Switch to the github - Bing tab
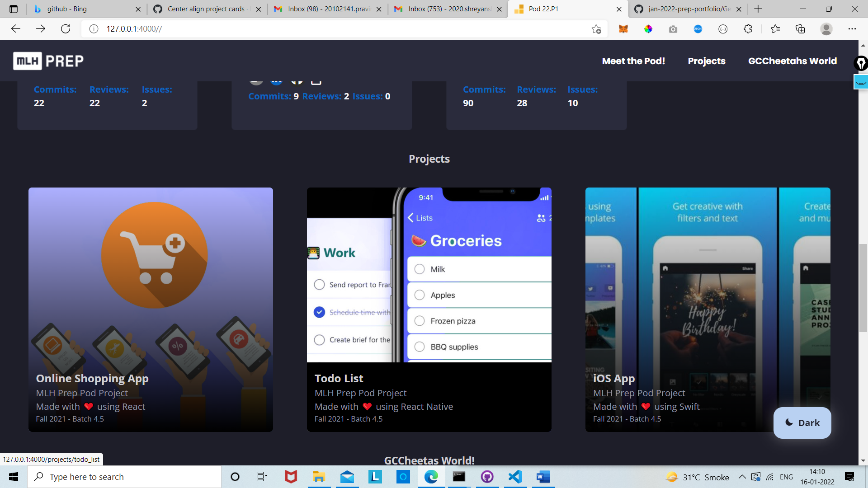Screen dimensions: 868x488 [86, 9]
